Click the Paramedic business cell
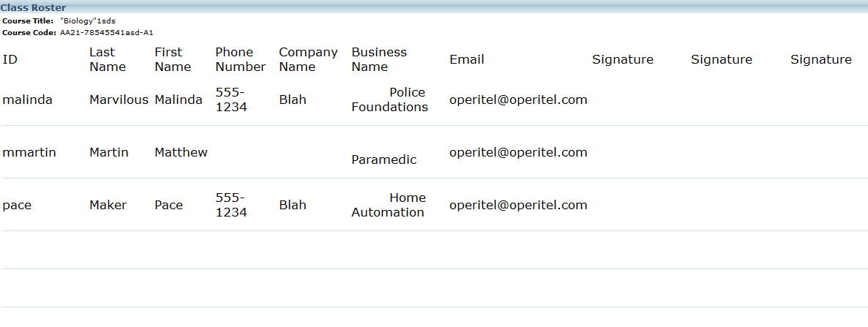The height and width of the screenshot is (327, 868). point(384,159)
